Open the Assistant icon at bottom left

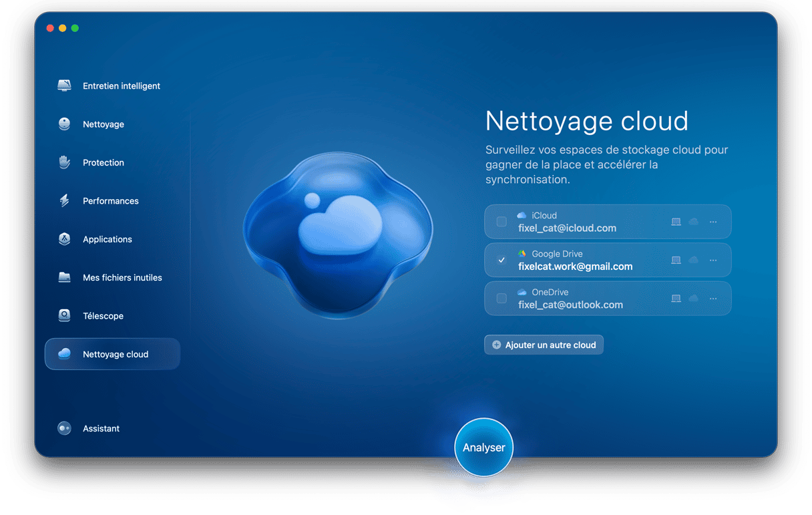coord(64,429)
